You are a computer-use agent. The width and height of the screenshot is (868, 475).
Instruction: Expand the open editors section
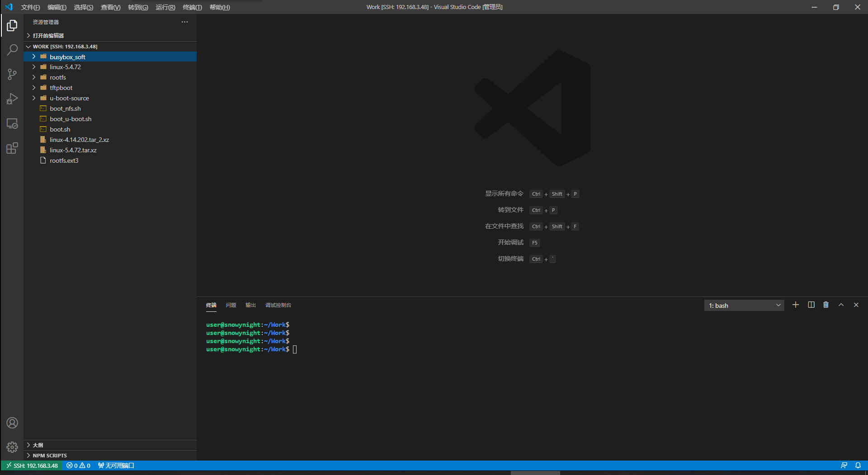(x=110, y=35)
